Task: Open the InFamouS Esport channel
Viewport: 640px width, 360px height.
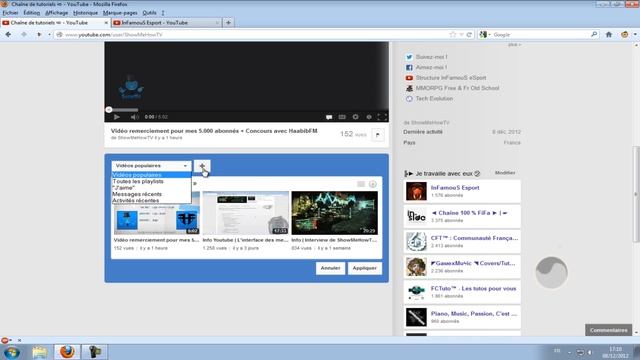Action: coord(455,188)
